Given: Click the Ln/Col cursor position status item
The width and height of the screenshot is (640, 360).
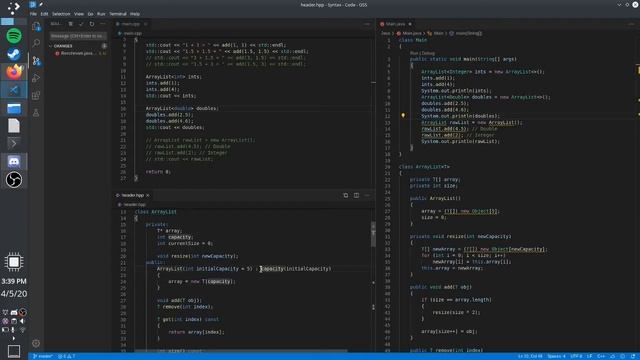Looking at the screenshot, I should pos(530,356).
